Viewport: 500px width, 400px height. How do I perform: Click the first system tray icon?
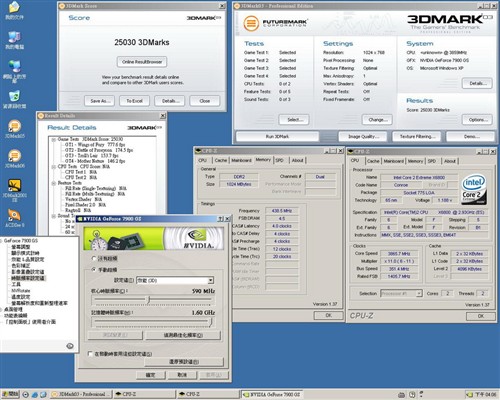tap(401, 395)
